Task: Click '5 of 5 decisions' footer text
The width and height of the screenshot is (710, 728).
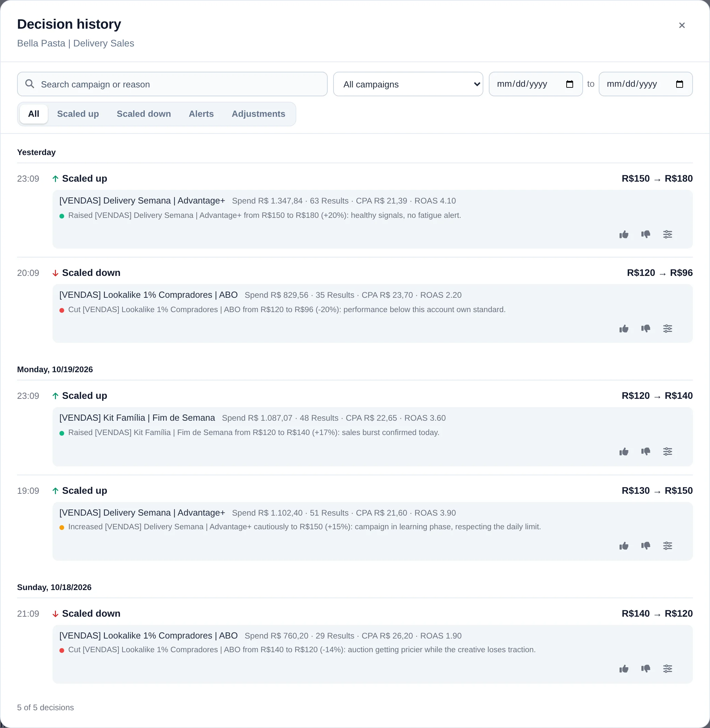Action: coord(45,708)
